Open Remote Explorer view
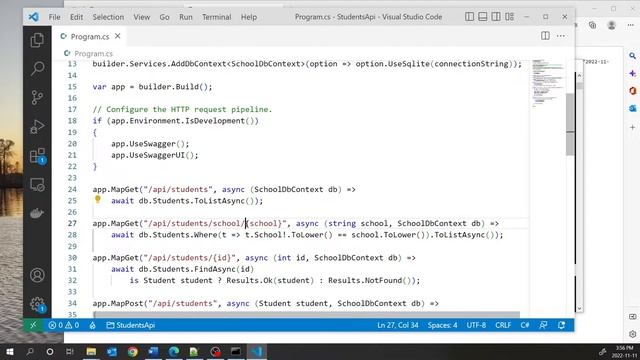Screen dimensions: 640x360 coord(37,185)
